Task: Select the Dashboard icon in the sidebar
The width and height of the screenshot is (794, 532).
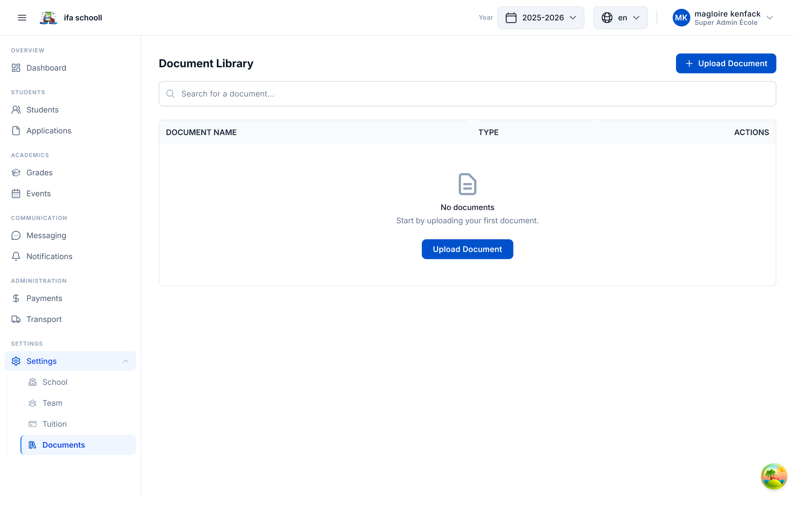Action: [x=16, y=68]
